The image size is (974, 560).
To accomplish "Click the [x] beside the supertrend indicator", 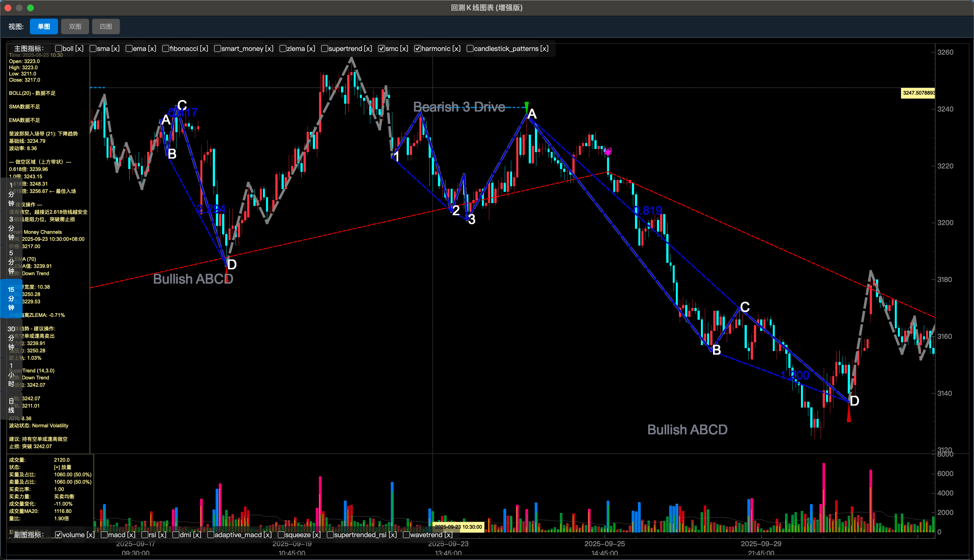I will pos(368,48).
